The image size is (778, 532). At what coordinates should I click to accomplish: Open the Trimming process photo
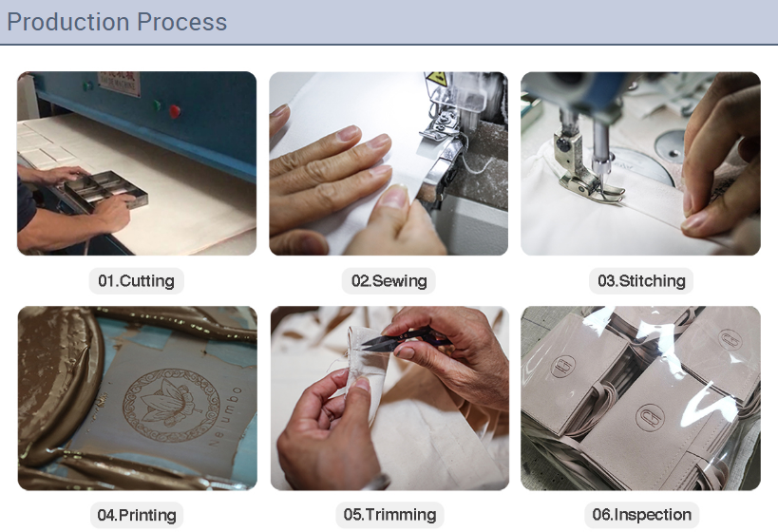389,398
